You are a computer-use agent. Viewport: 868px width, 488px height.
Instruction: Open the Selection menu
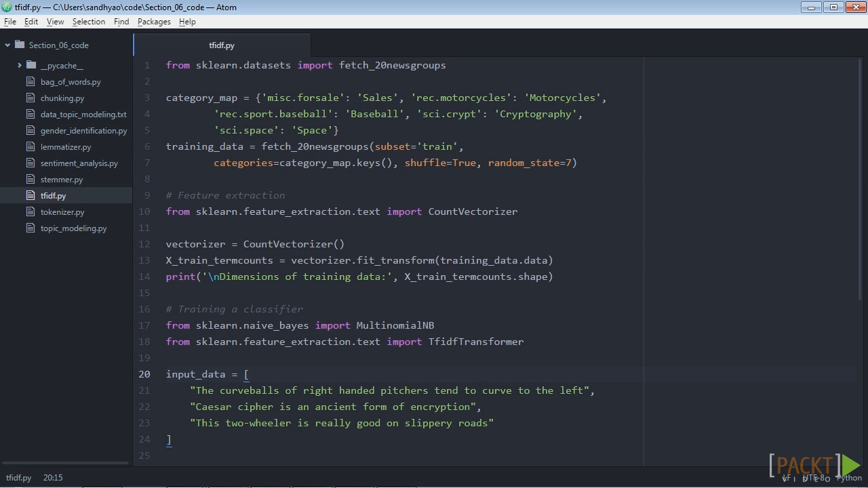click(89, 22)
